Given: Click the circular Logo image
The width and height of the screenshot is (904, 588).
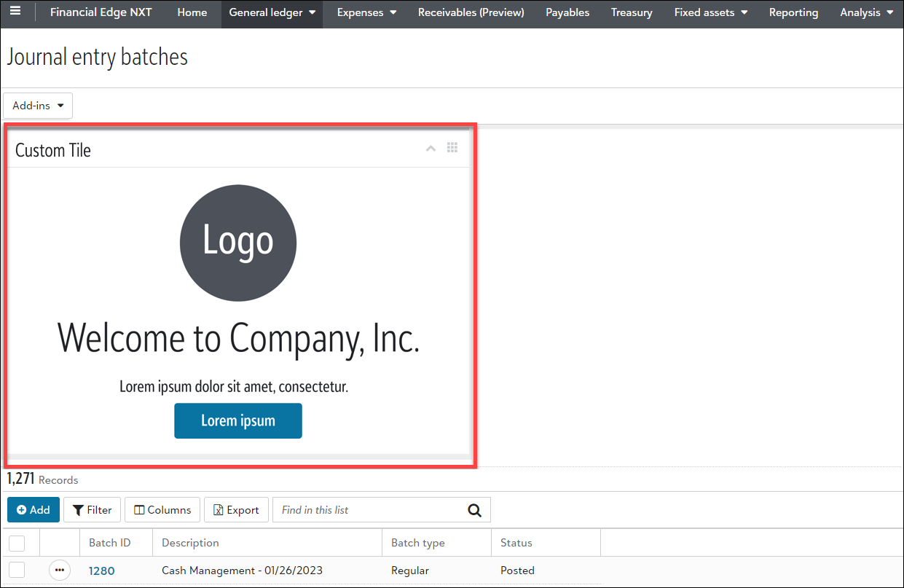Looking at the screenshot, I should [238, 243].
